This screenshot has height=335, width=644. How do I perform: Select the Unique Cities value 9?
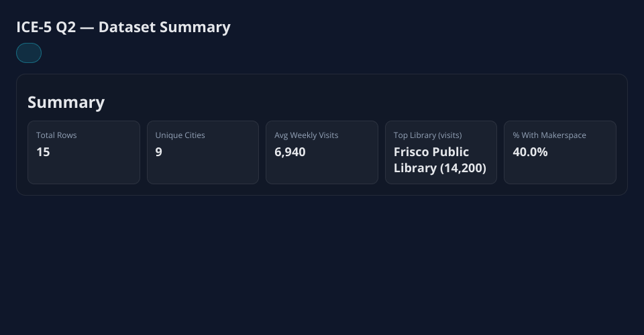tap(159, 152)
